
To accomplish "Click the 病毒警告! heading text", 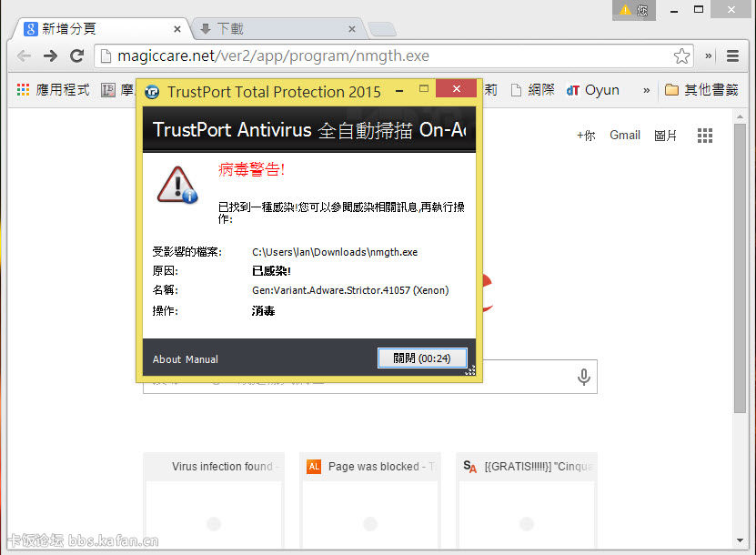I will 251,170.
